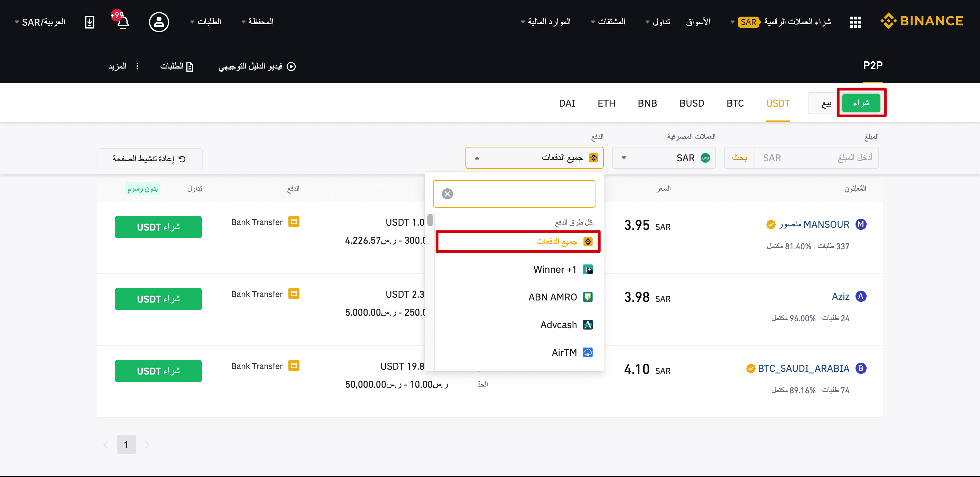Switch to the ETH tab
Screen dimensions: 980x477
607,103
